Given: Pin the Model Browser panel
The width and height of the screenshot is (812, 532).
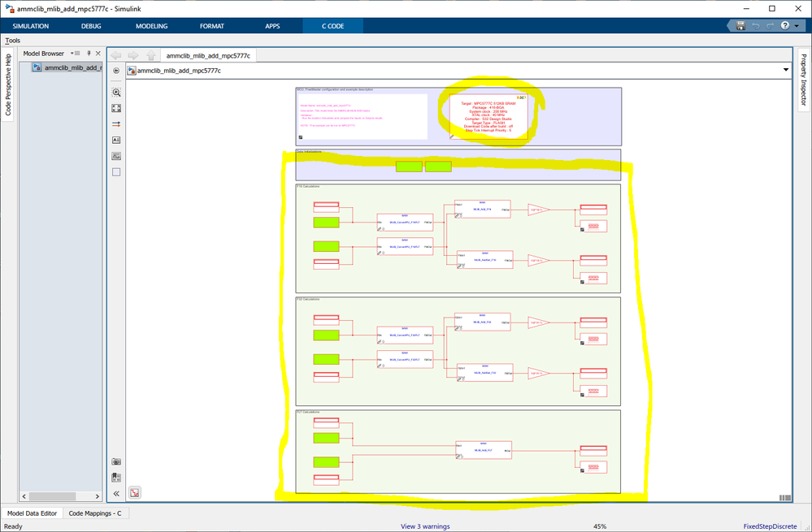Looking at the screenshot, I should click(89, 54).
